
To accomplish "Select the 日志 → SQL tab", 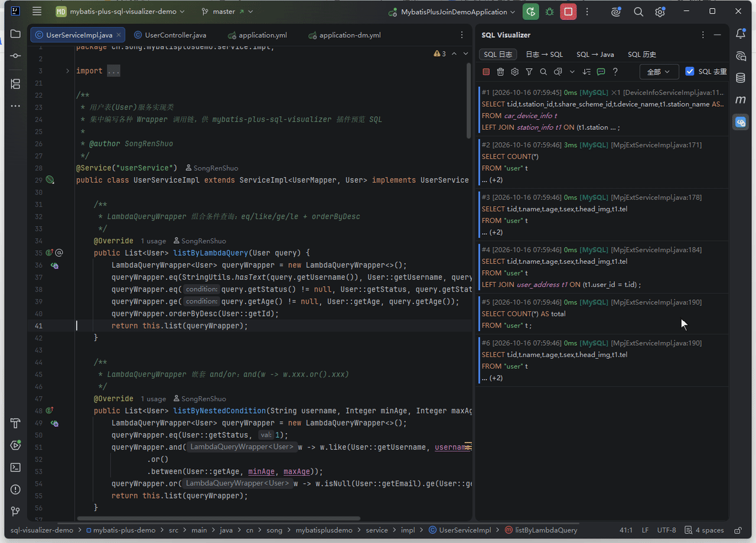I will tap(544, 54).
